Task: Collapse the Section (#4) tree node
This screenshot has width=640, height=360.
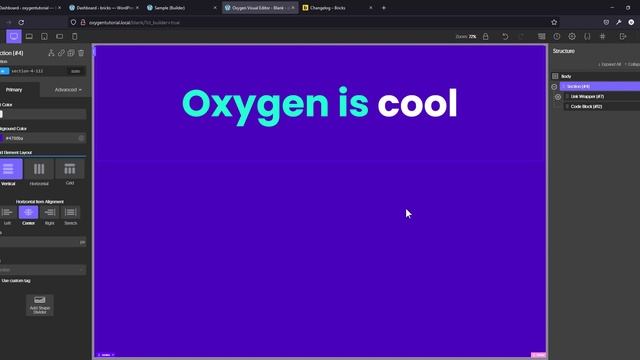Action: coord(554,87)
